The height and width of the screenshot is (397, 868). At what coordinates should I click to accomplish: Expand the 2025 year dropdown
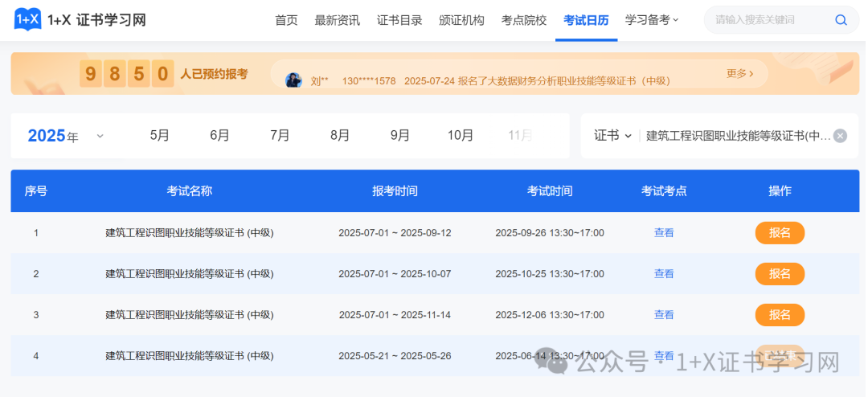100,136
